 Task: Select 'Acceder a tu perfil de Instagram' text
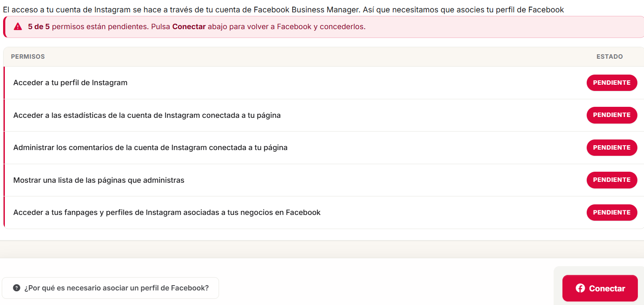tap(70, 83)
